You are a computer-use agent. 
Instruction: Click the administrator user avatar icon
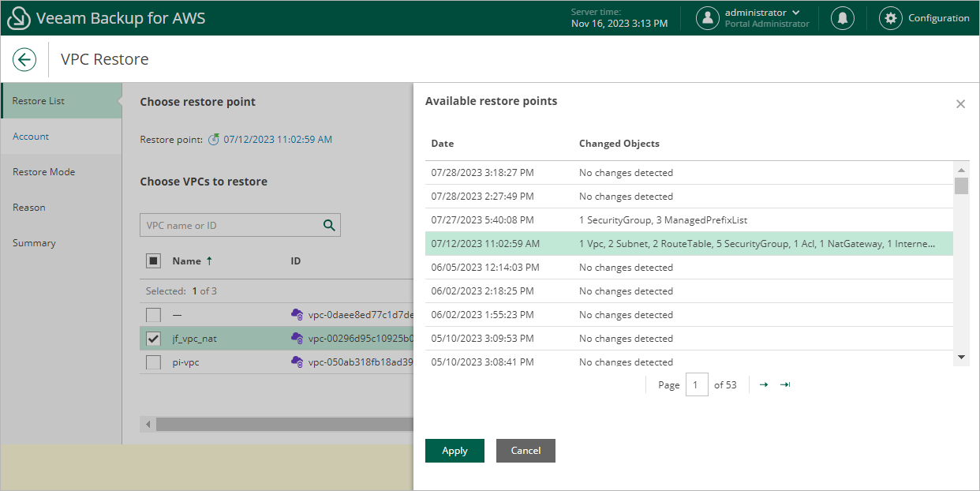(708, 18)
